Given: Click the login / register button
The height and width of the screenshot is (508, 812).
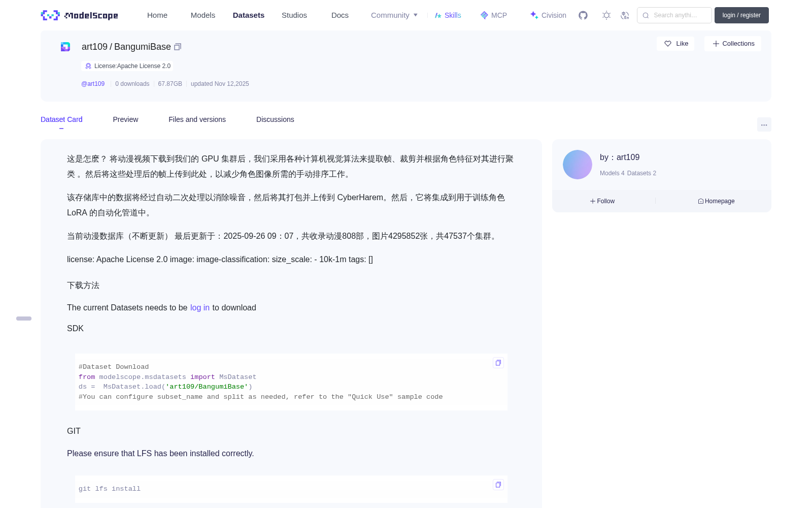Looking at the screenshot, I should tap(741, 15).
